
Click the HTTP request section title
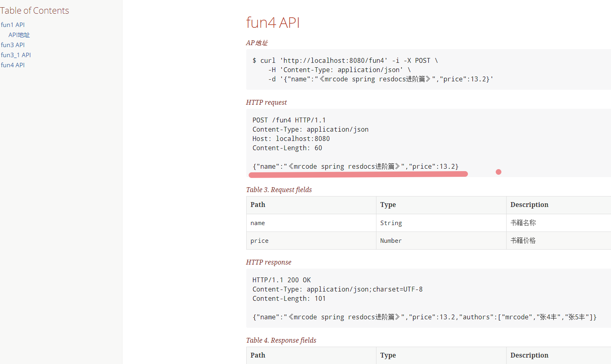pyautogui.click(x=266, y=103)
